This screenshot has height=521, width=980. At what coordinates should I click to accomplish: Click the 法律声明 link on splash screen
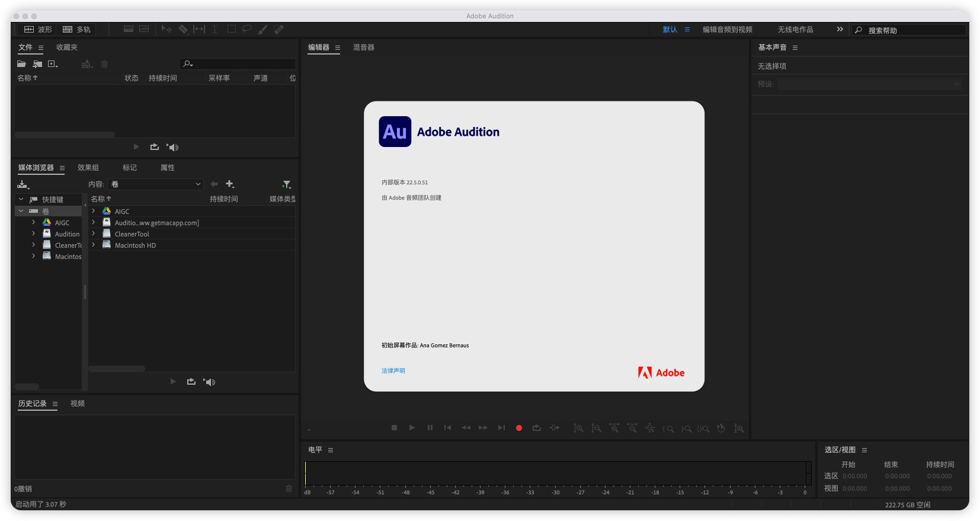coord(393,371)
